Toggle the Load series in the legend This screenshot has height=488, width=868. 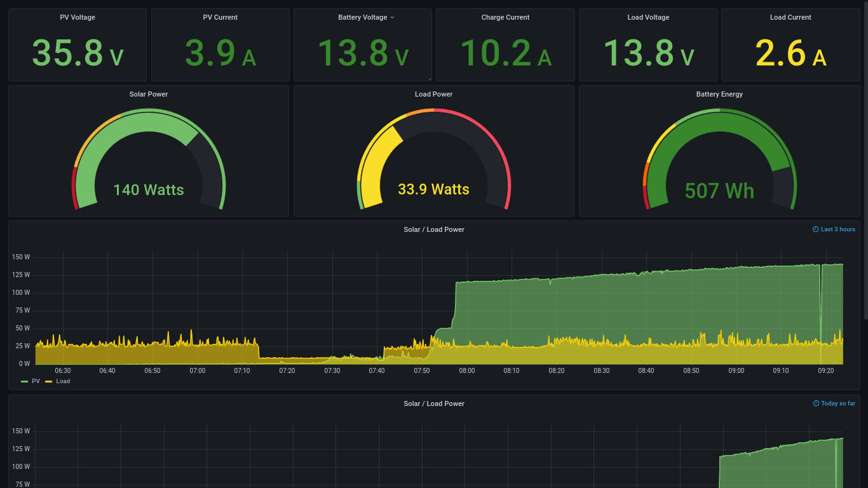(x=63, y=381)
